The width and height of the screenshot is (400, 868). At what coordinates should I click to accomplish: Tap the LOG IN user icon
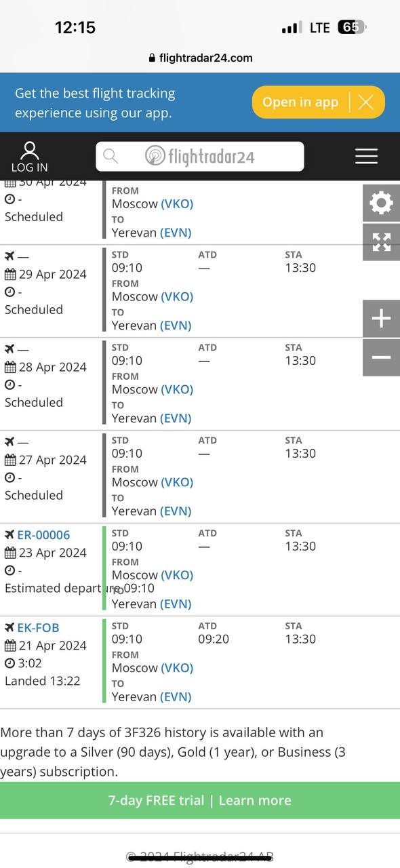tap(29, 157)
